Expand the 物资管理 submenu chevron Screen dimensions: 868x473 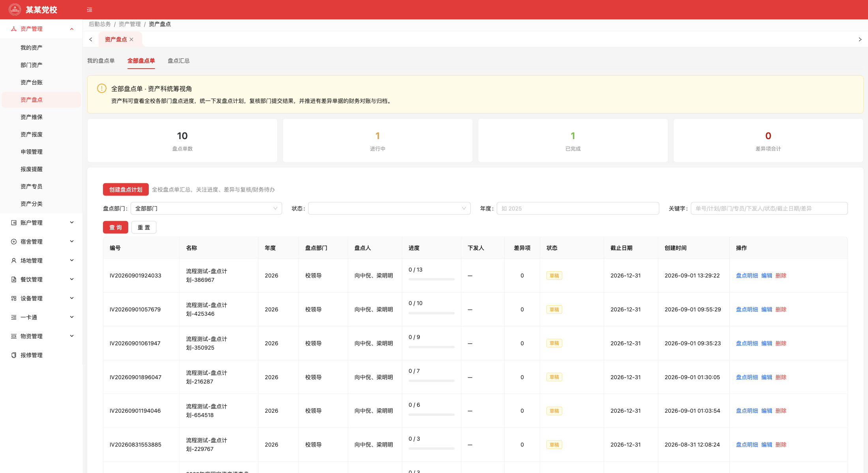pos(72,336)
